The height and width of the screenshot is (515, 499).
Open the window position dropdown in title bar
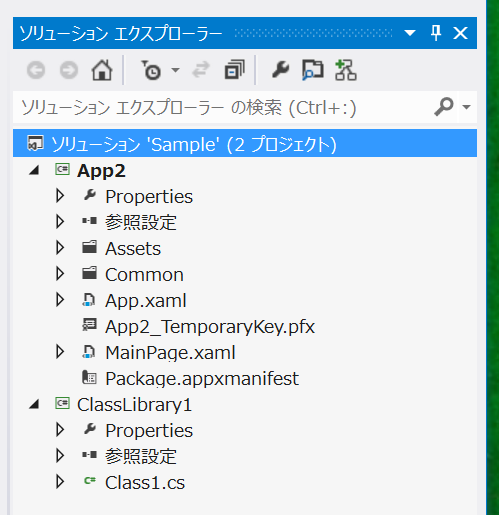(410, 33)
